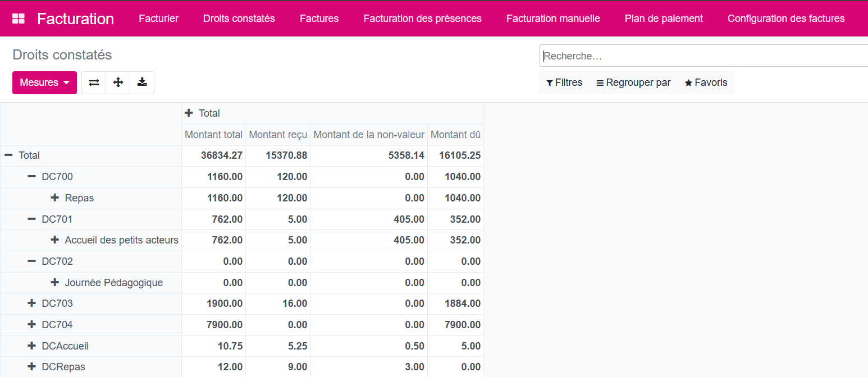Open the apps grid menu icon
The height and width of the screenshot is (377, 868).
pyautogui.click(x=19, y=19)
